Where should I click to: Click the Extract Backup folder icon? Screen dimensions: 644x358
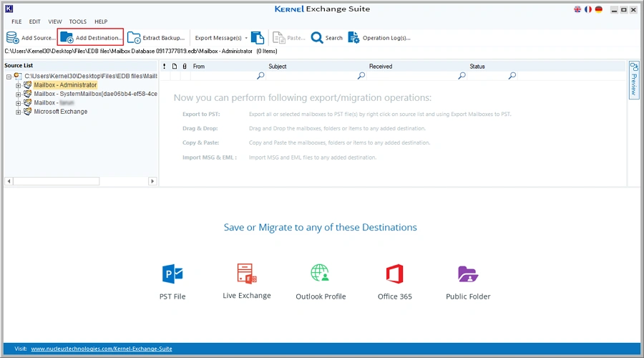coord(134,38)
